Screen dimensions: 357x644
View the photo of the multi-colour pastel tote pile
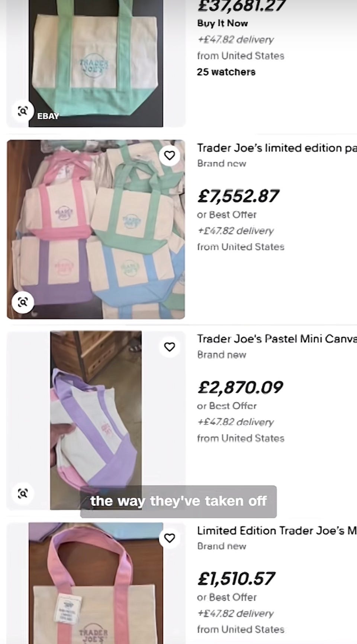pos(96,229)
